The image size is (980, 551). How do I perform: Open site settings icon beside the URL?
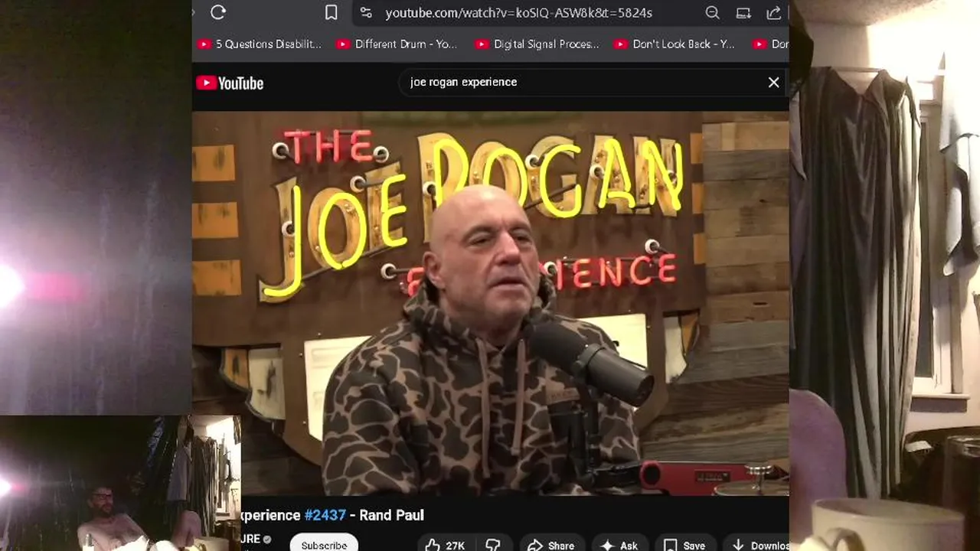(366, 12)
